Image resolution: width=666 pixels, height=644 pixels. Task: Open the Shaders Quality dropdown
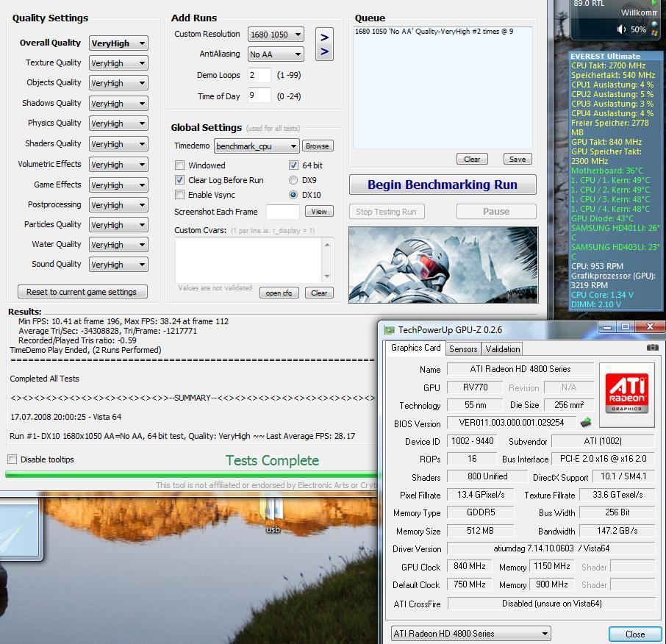pos(118,144)
